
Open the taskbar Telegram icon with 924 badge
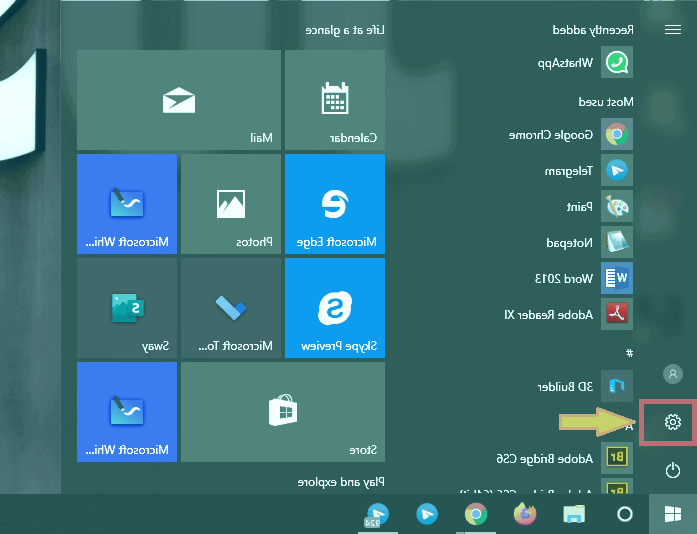pos(377,514)
